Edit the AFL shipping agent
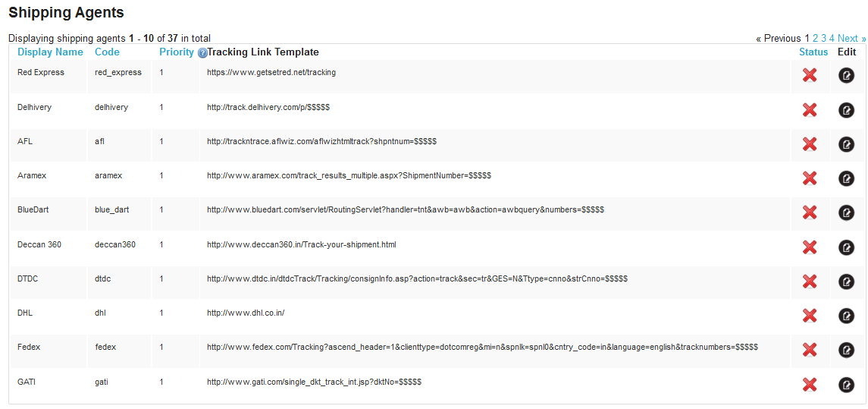Screen dimensions: 868x409 click(846, 144)
